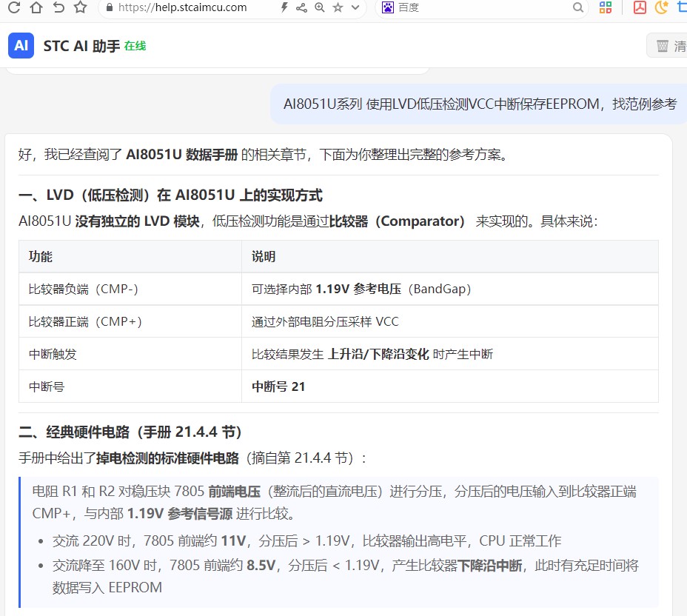Click the Baidu paw search engine icon

(388, 7)
